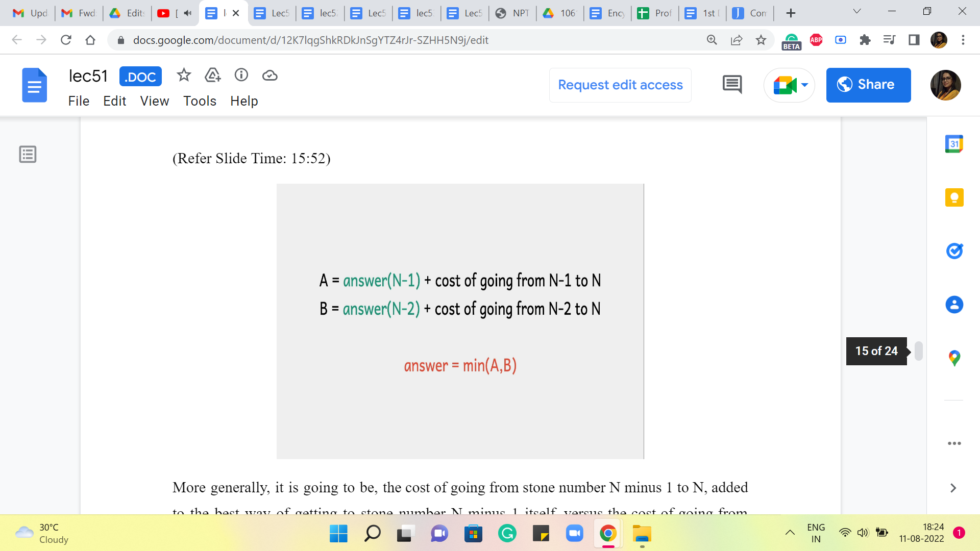Click the document scrollbar thumb
Viewport: 980px width, 551px height.
point(918,351)
